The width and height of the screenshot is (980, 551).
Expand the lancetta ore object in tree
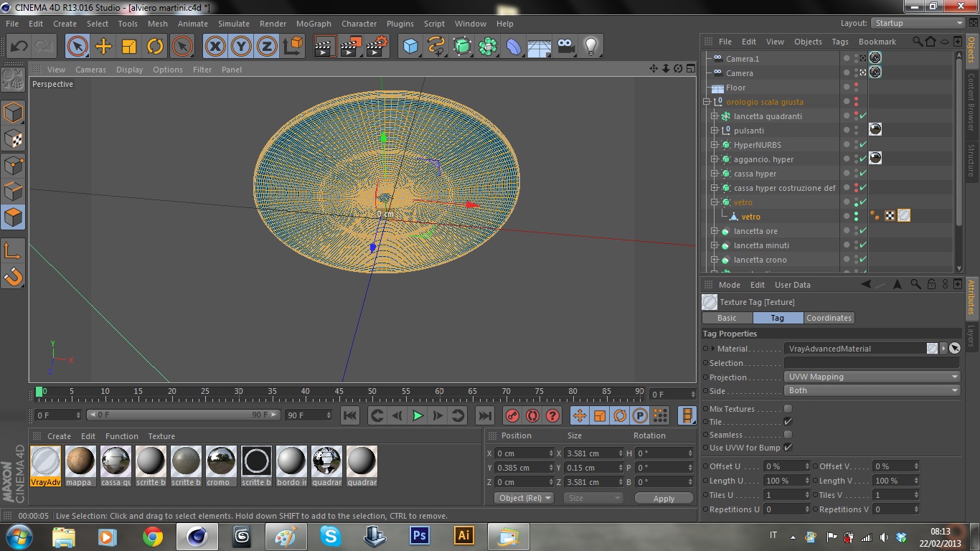coord(715,231)
